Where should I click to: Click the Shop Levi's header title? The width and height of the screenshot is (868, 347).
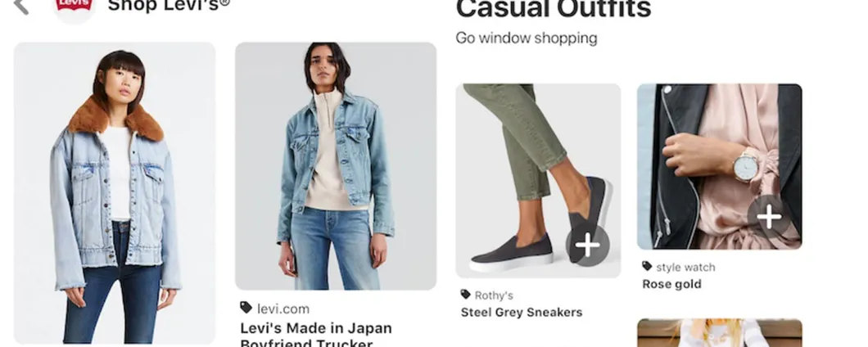tap(169, 6)
